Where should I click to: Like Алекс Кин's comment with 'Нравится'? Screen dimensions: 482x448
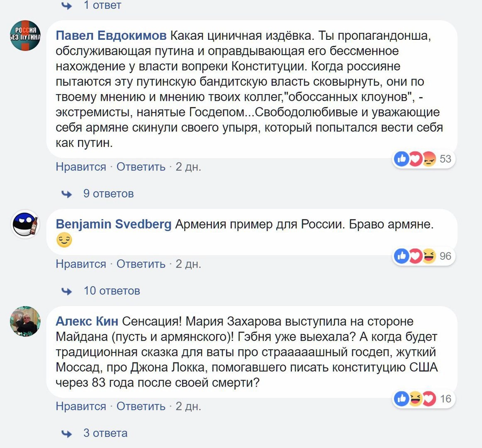(81, 407)
